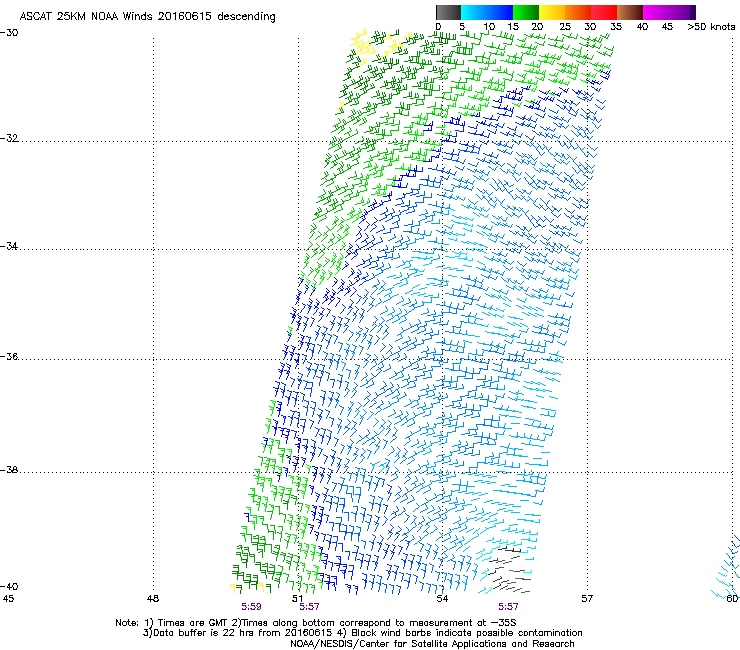Click the '57' longitude axis label
Screen dimensions: 740x650
tap(587, 599)
